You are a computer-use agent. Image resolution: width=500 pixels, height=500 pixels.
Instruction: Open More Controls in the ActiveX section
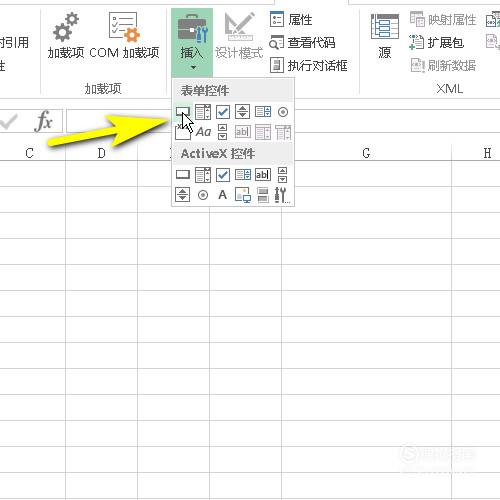click(x=282, y=195)
